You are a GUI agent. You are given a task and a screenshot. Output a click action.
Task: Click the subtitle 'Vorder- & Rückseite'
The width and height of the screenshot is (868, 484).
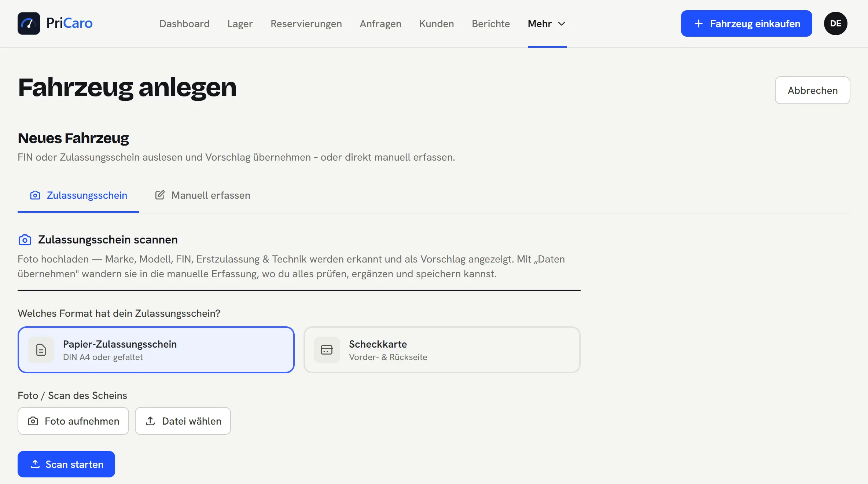tap(388, 357)
